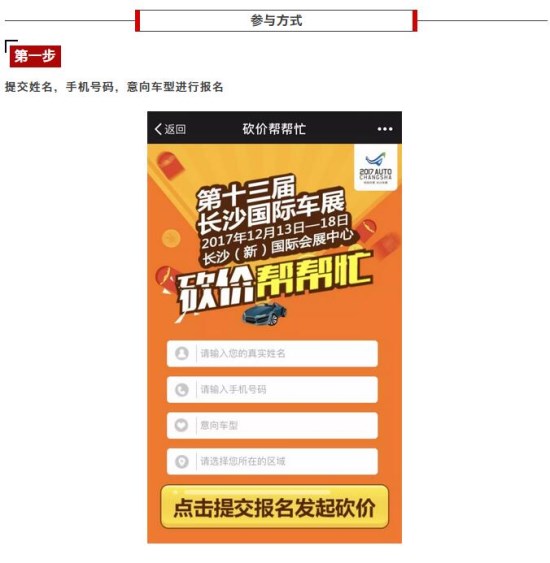Open the 意向车型 car model selector
Screen dimensions: 550x563
[272, 425]
